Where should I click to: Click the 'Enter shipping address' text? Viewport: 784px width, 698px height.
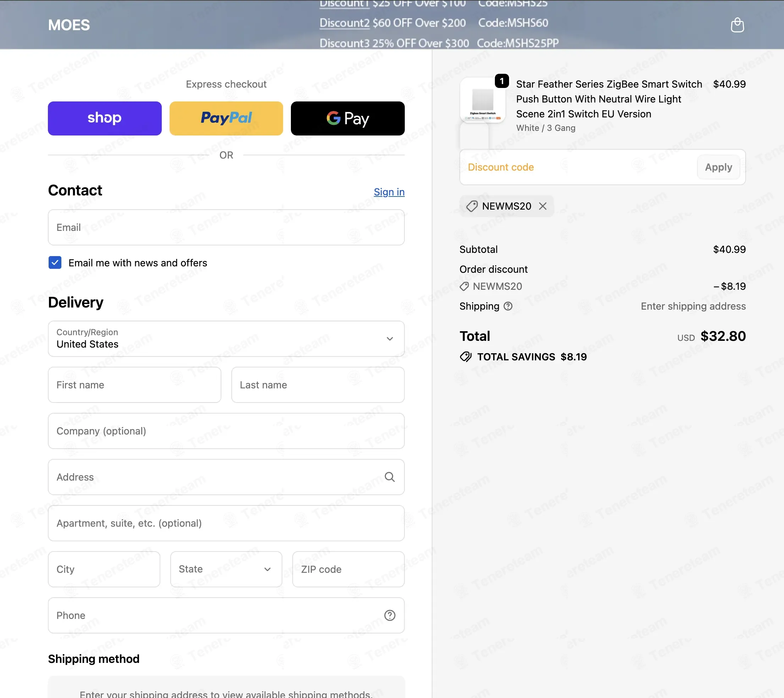click(693, 306)
